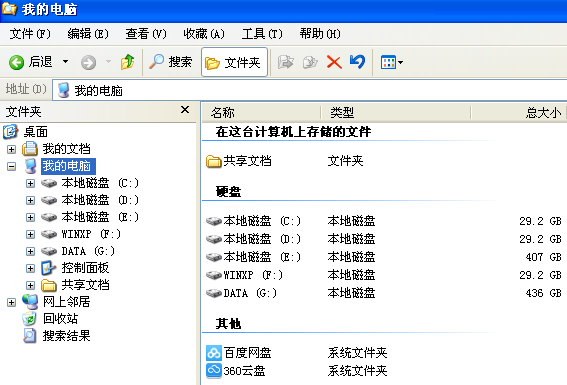Open 控制面板 icon in tree

point(48,268)
